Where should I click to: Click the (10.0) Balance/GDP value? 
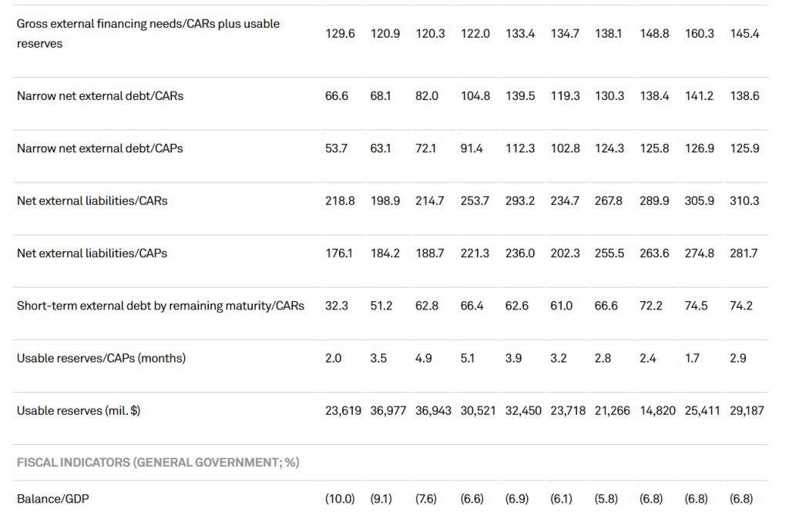click(340, 499)
